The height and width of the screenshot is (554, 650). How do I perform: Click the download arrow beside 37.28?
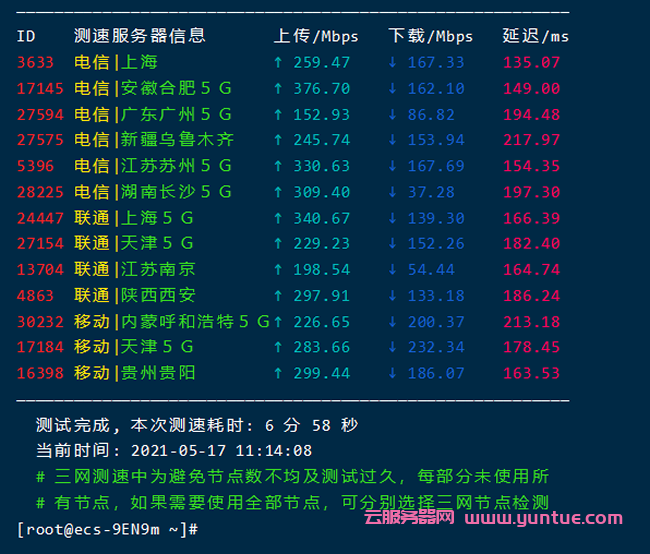[x=393, y=191]
